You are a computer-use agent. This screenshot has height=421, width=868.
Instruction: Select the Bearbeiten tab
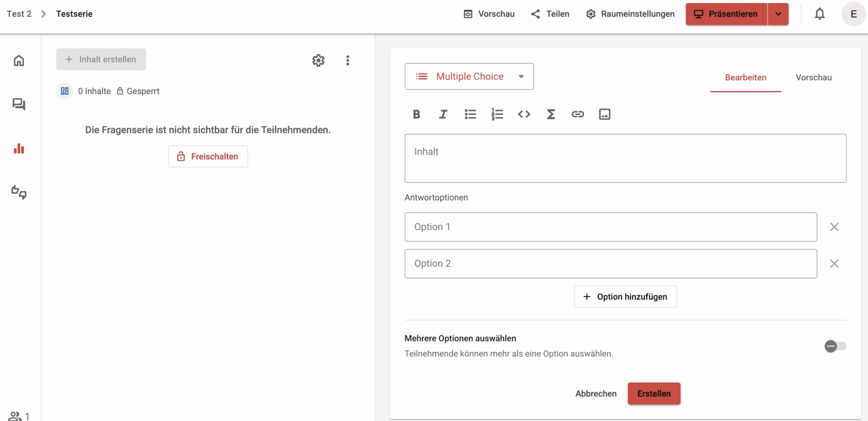(x=746, y=78)
